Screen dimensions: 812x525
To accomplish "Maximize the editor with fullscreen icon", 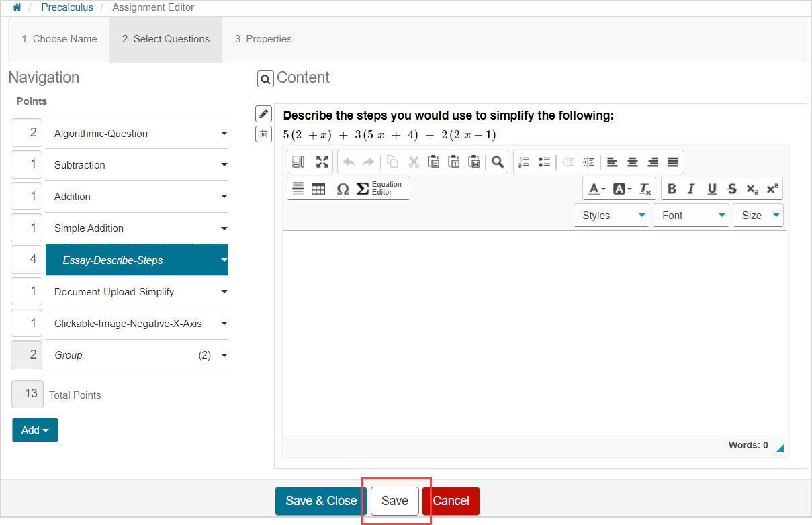I will pos(322,162).
